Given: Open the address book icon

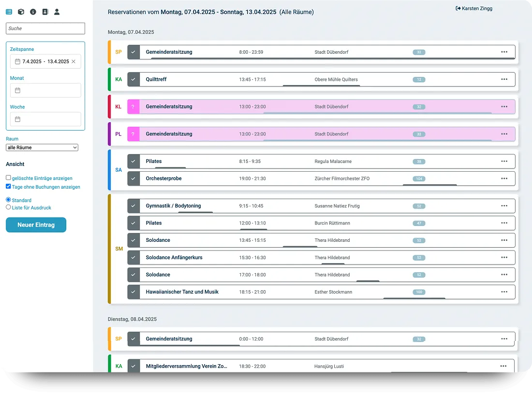Looking at the screenshot, I should tap(45, 12).
